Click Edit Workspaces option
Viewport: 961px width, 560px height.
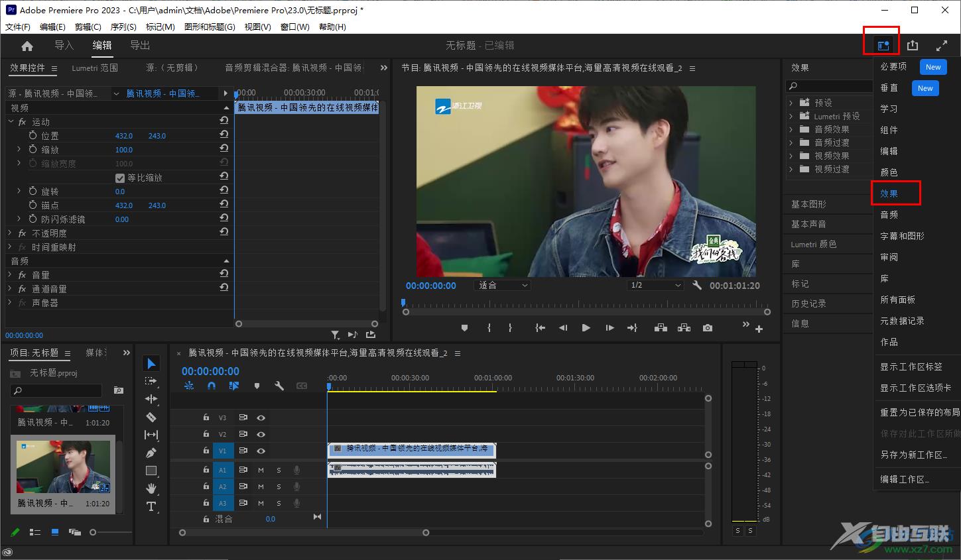click(x=905, y=479)
